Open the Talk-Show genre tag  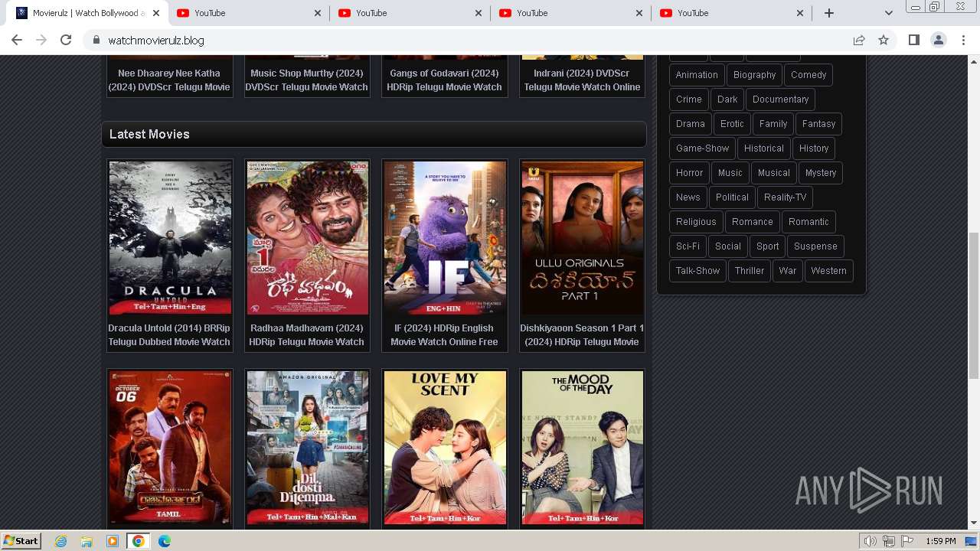coord(697,271)
